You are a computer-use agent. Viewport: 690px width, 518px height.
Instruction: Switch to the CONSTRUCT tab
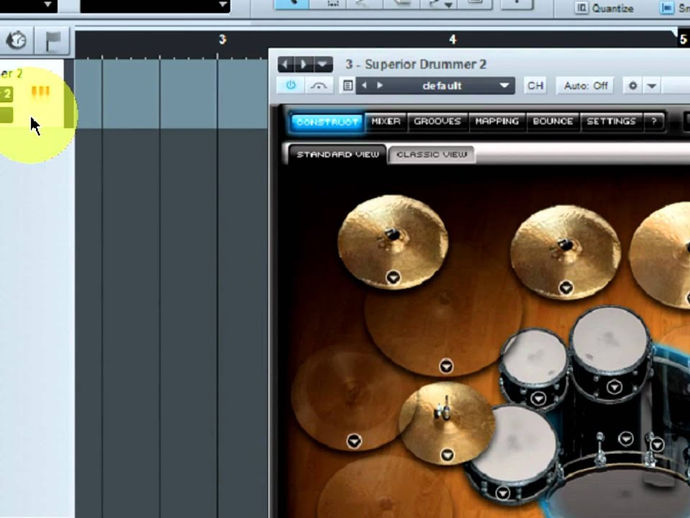327,122
